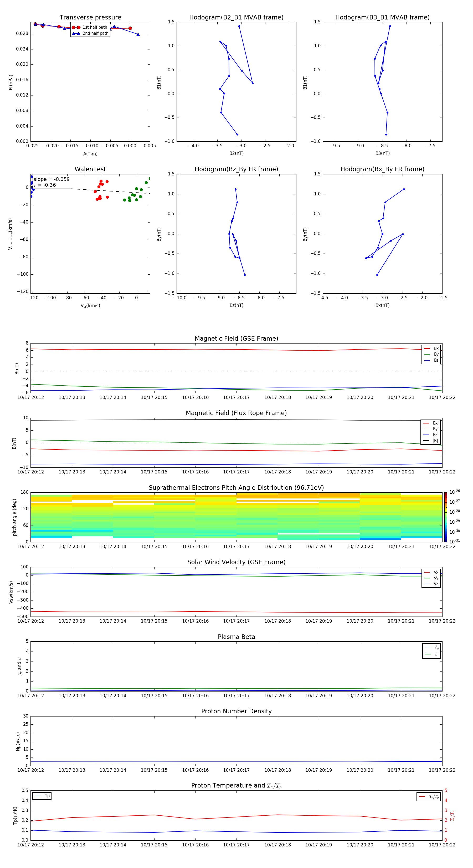Click the 'Hodogram(B3_B1 MVAB frame)' title
473x868 pixels.
382,18
